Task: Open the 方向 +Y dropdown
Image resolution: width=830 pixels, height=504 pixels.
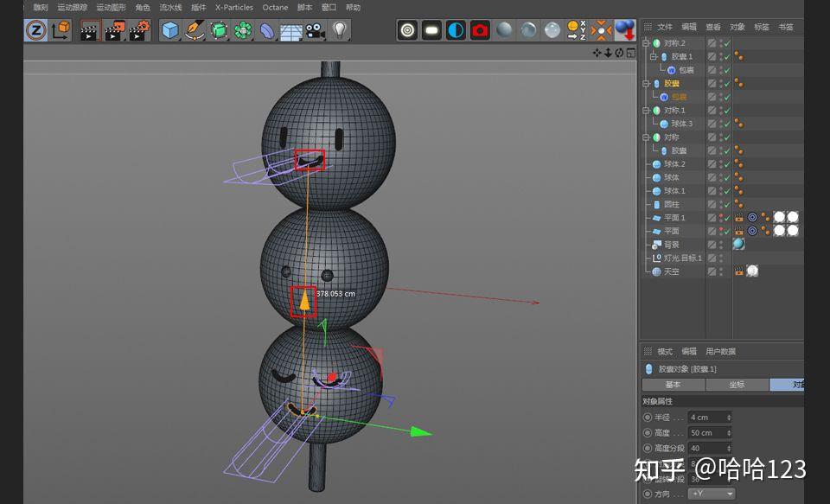Action: point(712,494)
